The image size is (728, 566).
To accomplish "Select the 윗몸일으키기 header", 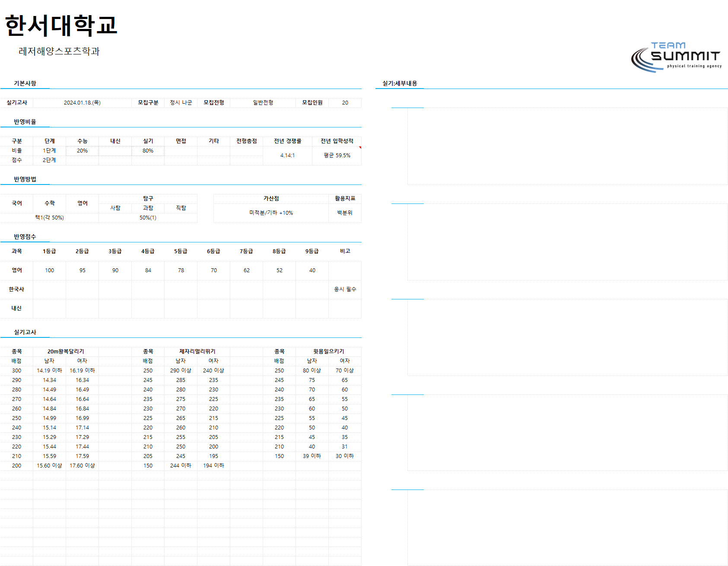I will (x=329, y=351).
